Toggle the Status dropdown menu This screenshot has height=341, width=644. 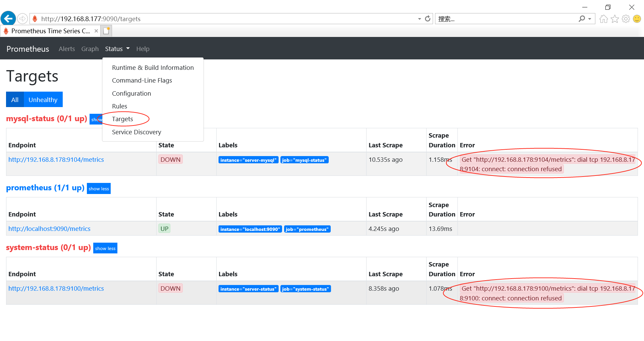[117, 49]
